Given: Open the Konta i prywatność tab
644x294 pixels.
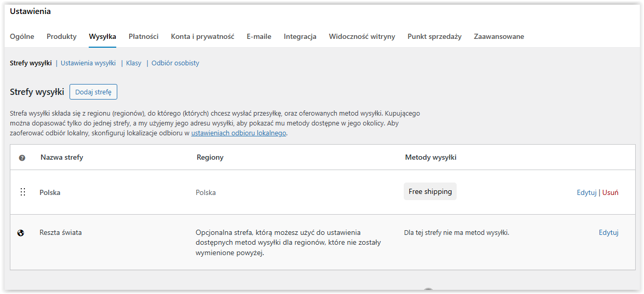Looking at the screenshot, I should coord(202,36).
